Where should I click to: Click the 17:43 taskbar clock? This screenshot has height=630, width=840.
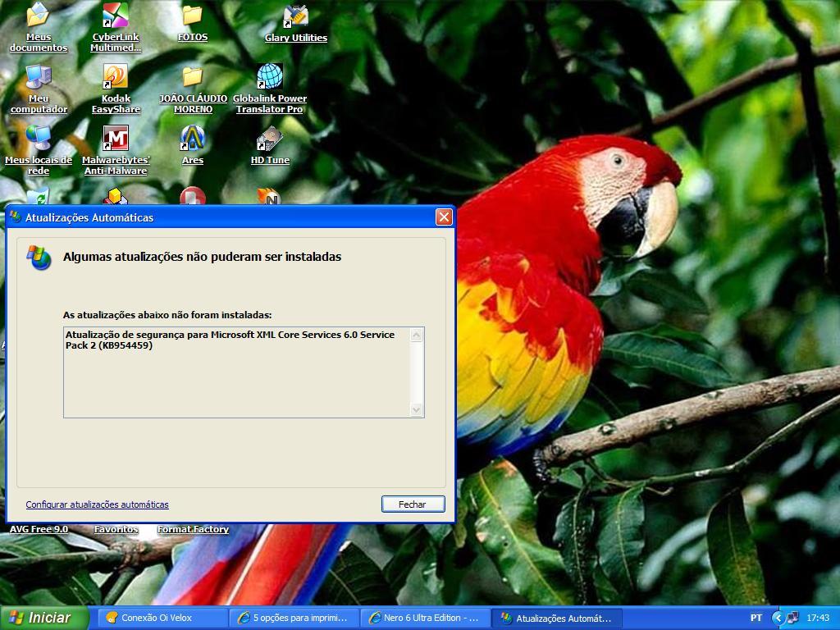(818, 618)
